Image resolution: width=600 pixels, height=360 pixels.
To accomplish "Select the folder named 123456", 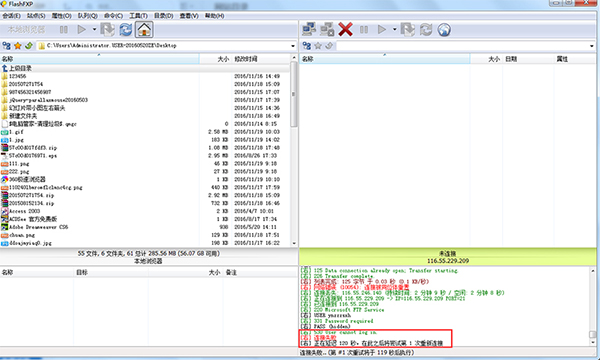I will tap(145, 76).
